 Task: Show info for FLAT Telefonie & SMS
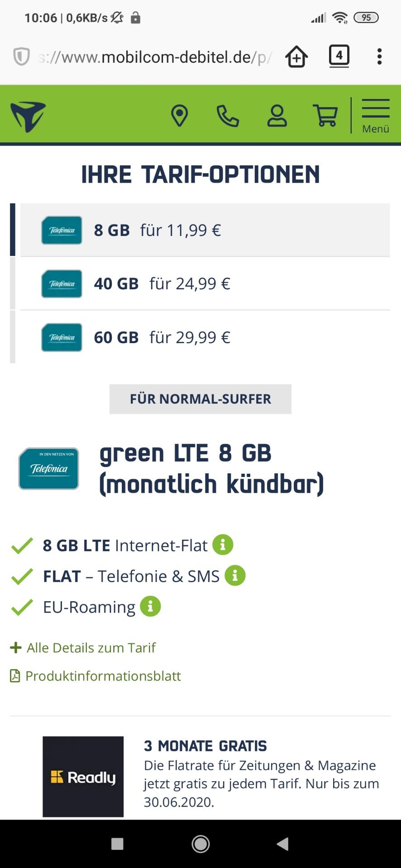[235, 576]
